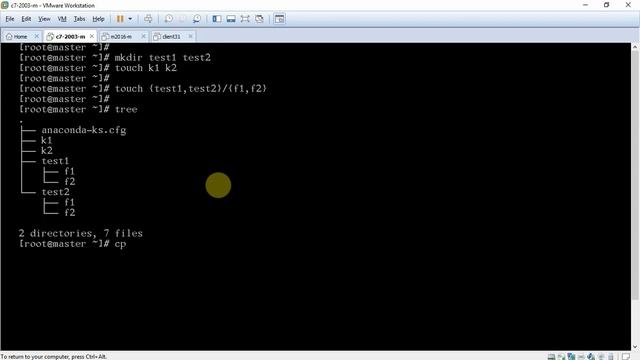
Task: Revert the VM to its previous snapshot
Action: (182, 19)
